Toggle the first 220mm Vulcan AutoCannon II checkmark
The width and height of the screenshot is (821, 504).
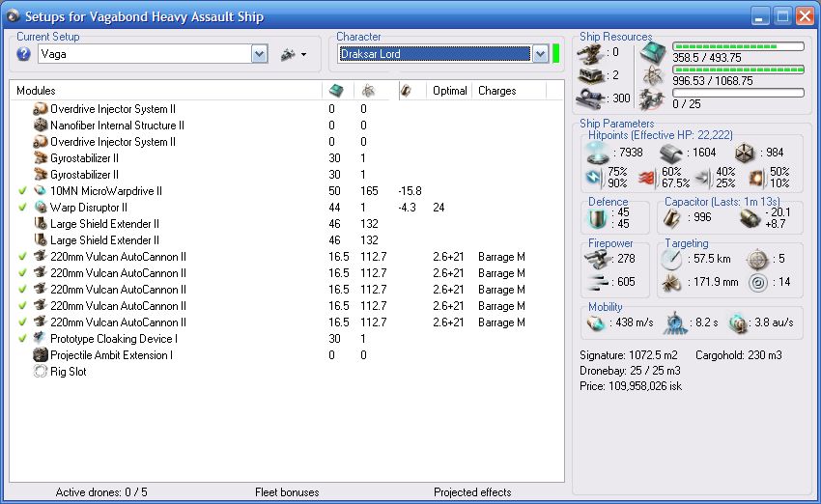(22, 257)
